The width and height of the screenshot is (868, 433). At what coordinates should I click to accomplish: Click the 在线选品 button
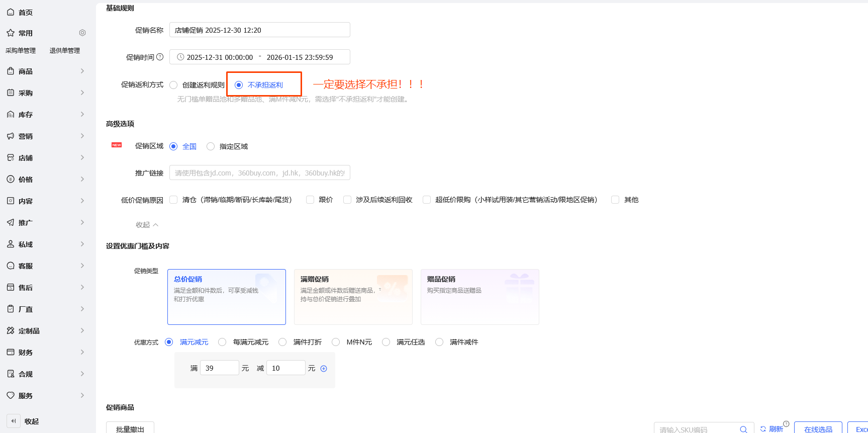(x=818, y=428)
